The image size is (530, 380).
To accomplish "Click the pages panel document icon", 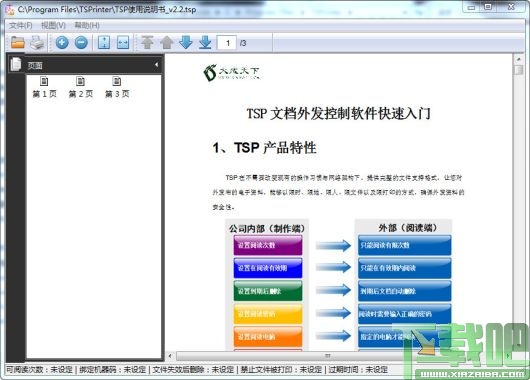I will coord(16,64).
